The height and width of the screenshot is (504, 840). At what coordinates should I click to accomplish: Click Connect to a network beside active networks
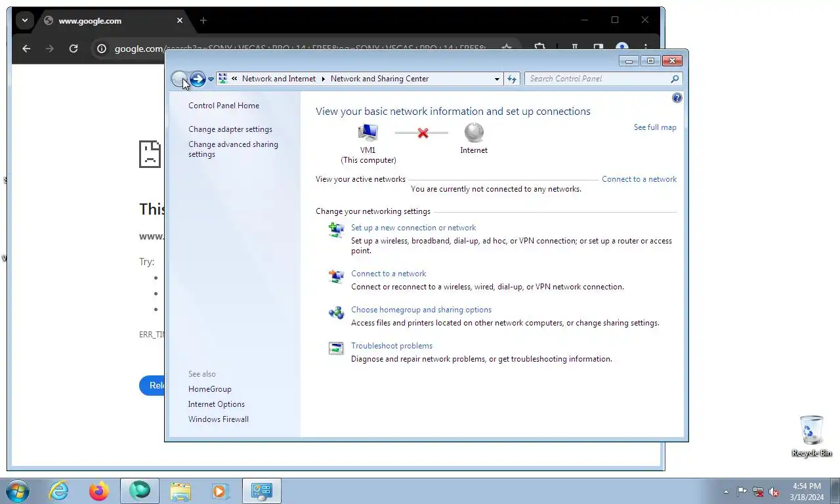click(639, 179)
